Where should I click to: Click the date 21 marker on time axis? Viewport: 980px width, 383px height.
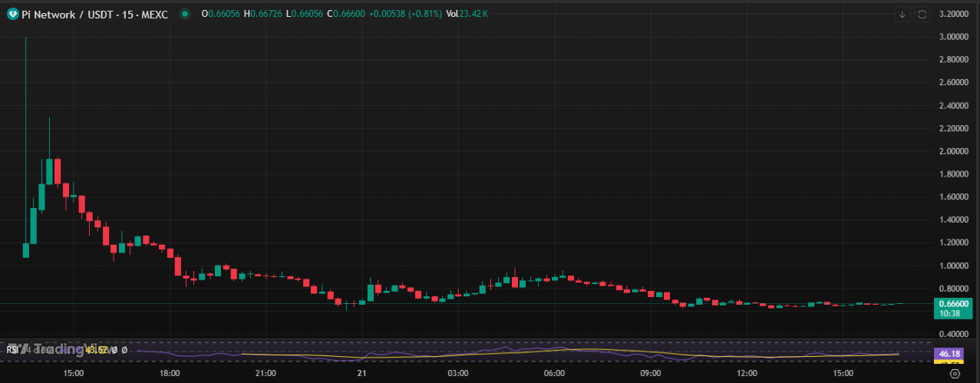(x=362, y=373)
